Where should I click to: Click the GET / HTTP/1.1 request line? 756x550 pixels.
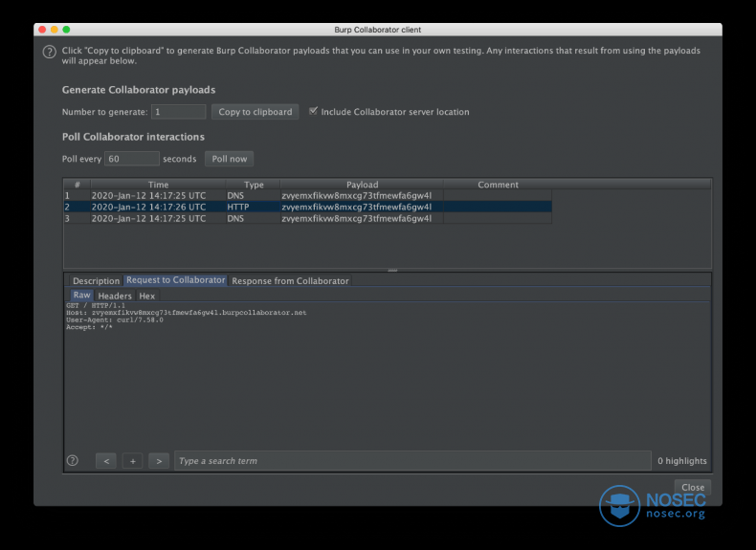tap(96, 305)
